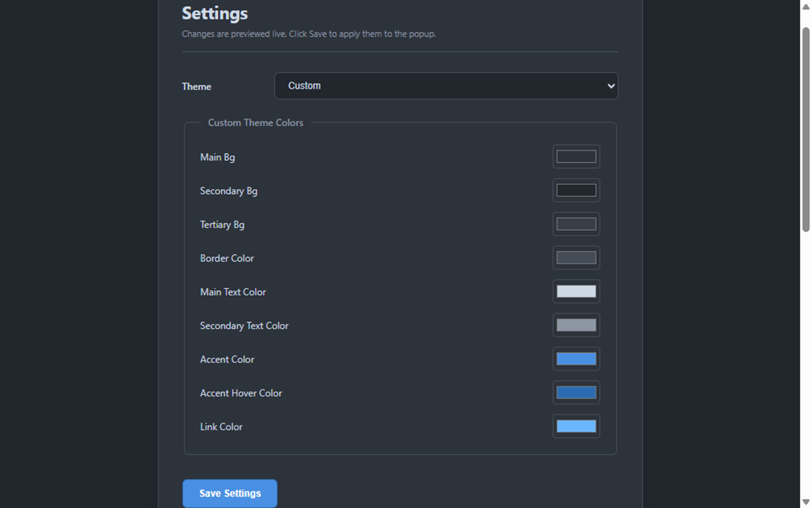
Task: Change the Border Color swatch
Action: click(x=576, y=257)
